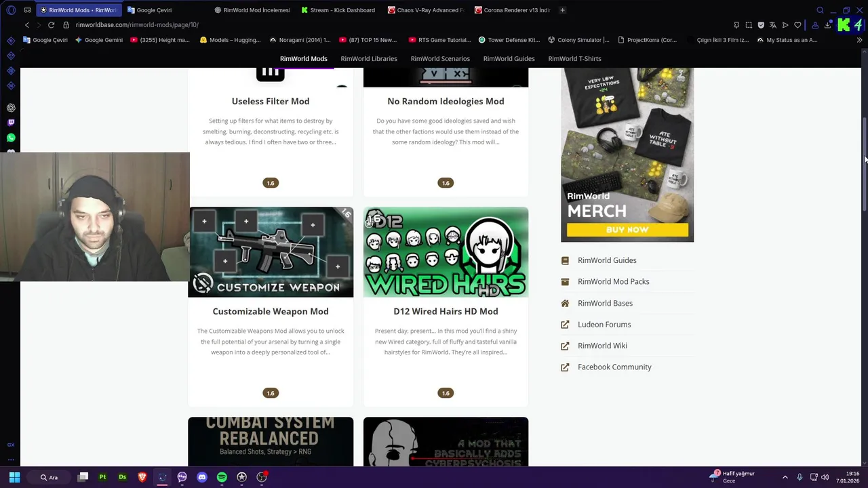
Task: Open RimWorld Bases sidebar link
Action: (605, 304)
